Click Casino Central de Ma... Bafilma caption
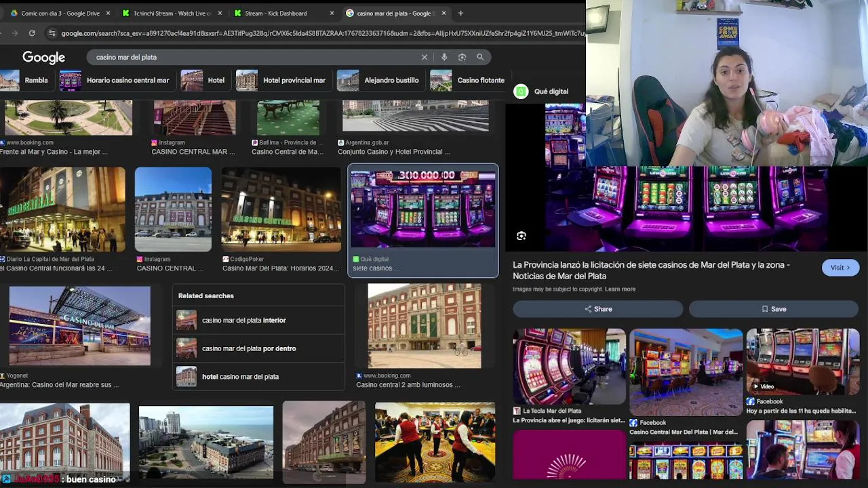The image size is (868, 488). tap(288, 152)
